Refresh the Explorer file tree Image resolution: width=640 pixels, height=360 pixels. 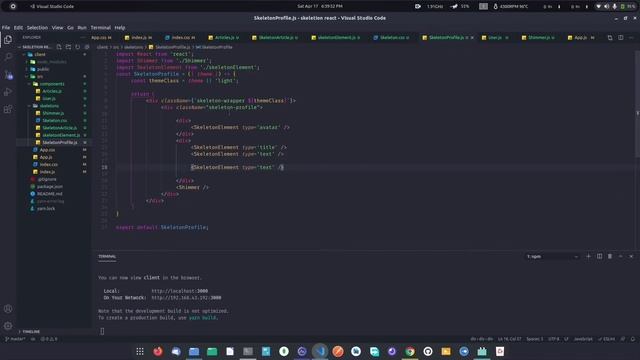click(x=78, y=47)
